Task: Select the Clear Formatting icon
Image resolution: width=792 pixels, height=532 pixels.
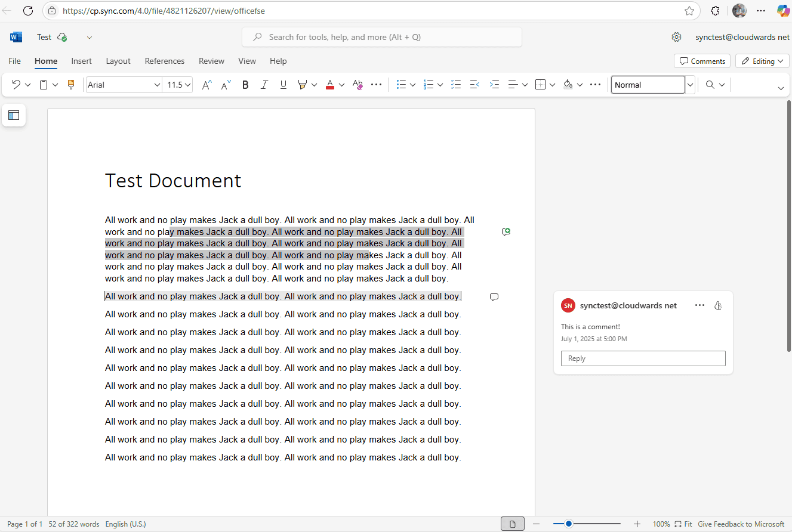Action: pyautogui.click(x=358, y=85)
